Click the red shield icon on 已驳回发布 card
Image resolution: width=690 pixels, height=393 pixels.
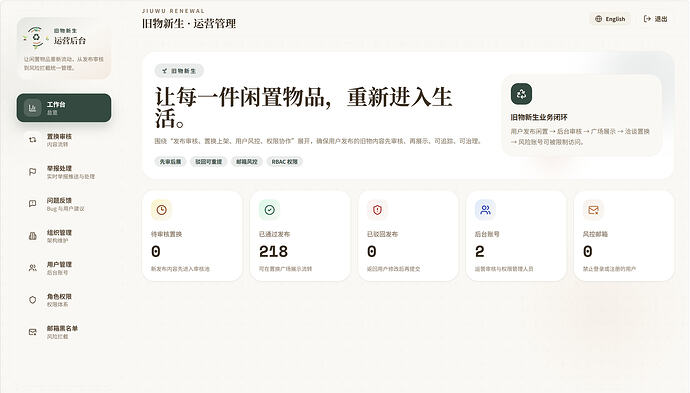(x=377, y=210)
